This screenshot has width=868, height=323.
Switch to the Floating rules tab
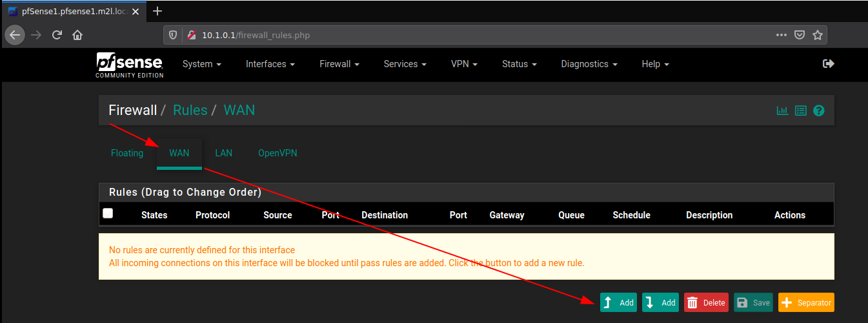(x=127, y=153)
